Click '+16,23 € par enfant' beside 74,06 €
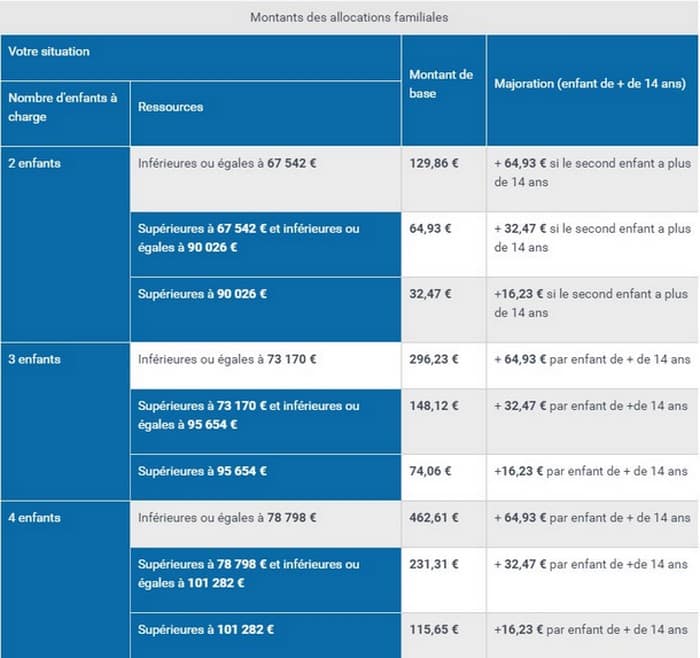The width and height of the screenshot is (700, 658). [x=592, y=477]
